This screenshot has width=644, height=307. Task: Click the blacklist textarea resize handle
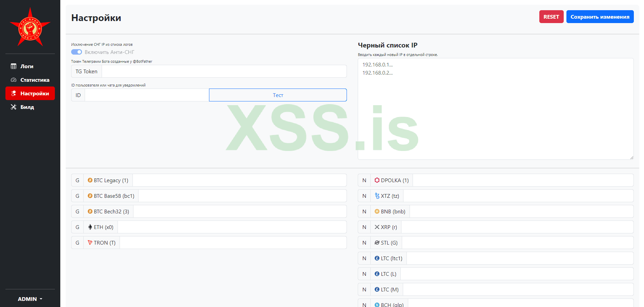click(x=631, y=157)
